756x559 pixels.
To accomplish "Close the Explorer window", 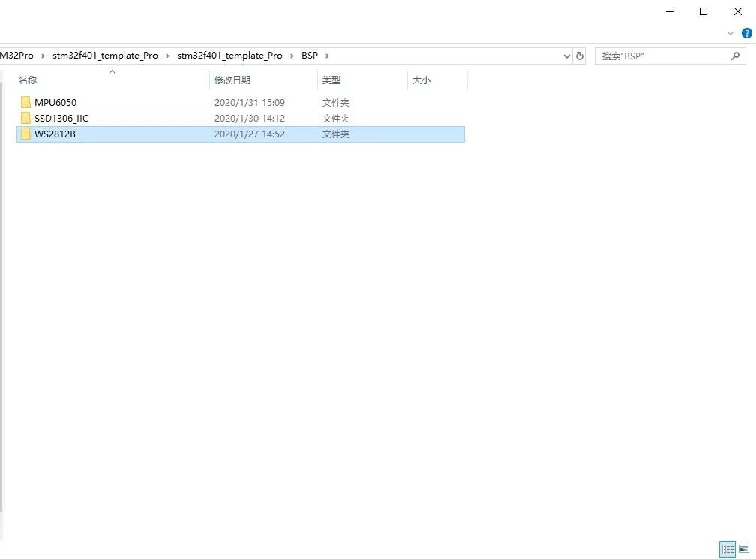I will (x=738, y=11).
